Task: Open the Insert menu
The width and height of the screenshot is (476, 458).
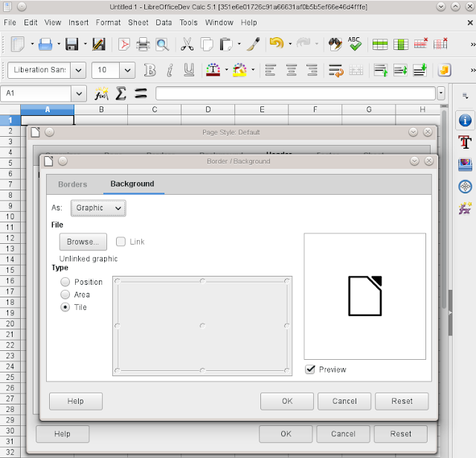Action: pyautogui.click(x=78, y=23)
